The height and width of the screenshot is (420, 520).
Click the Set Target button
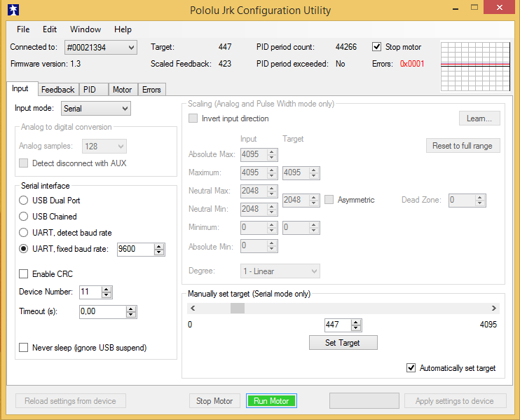[343, 343]
